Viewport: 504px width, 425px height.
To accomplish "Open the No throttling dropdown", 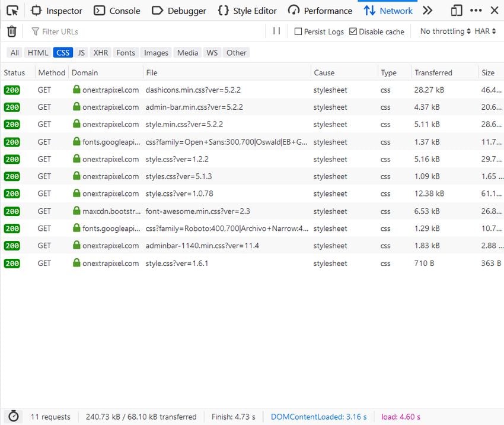I will 442,31.
